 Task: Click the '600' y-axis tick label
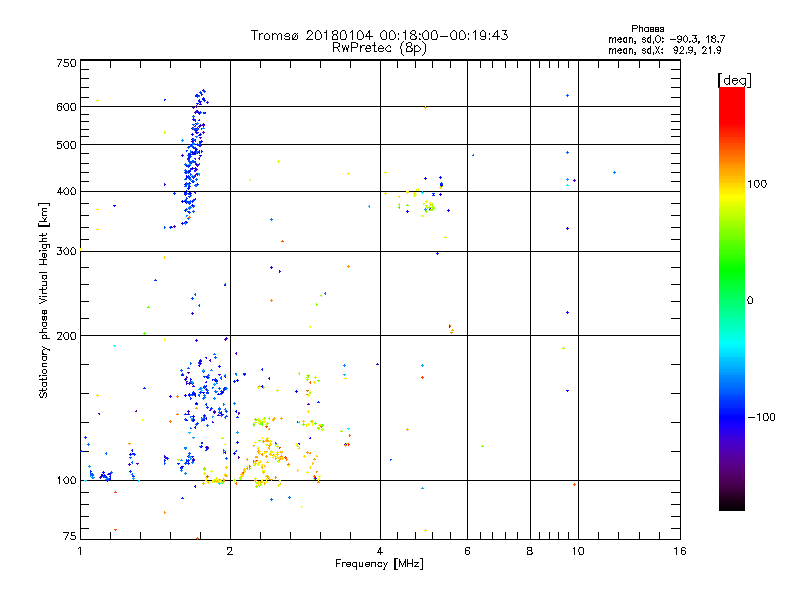click(x=66, y=107)
